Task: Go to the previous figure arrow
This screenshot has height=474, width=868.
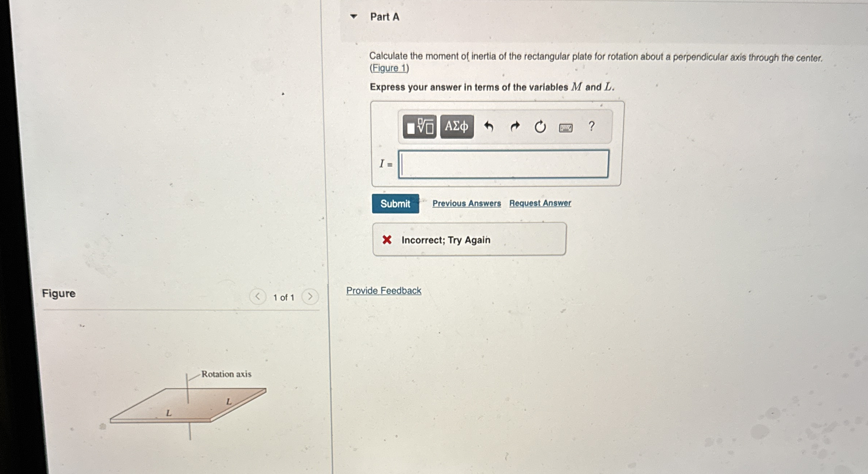Action: pos(258,297)
